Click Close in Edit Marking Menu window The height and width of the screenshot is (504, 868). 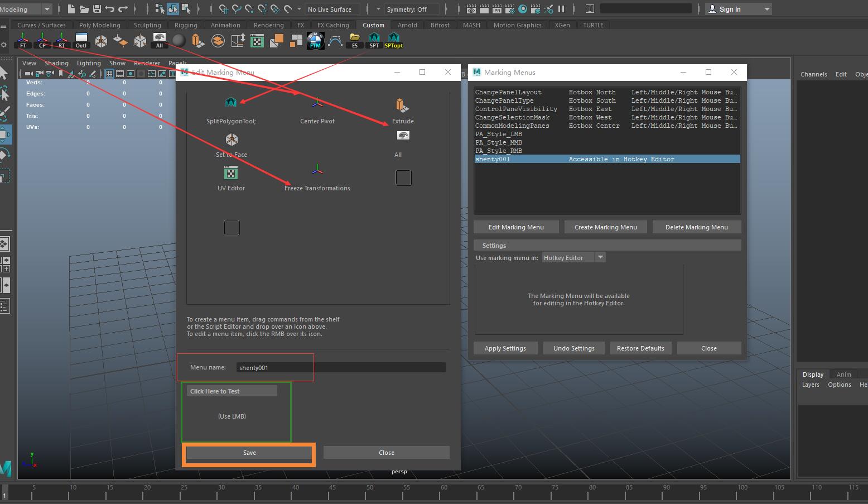[387, 453]
